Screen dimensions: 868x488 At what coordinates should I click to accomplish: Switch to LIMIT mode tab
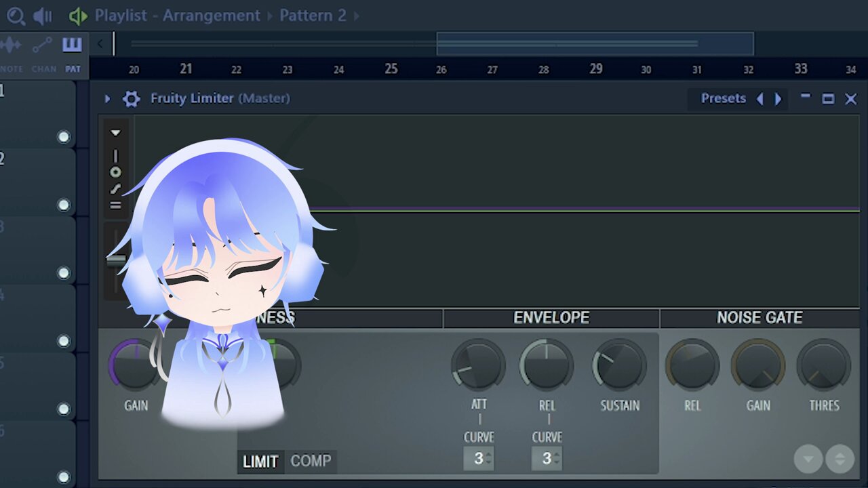(x=260, y=462)
